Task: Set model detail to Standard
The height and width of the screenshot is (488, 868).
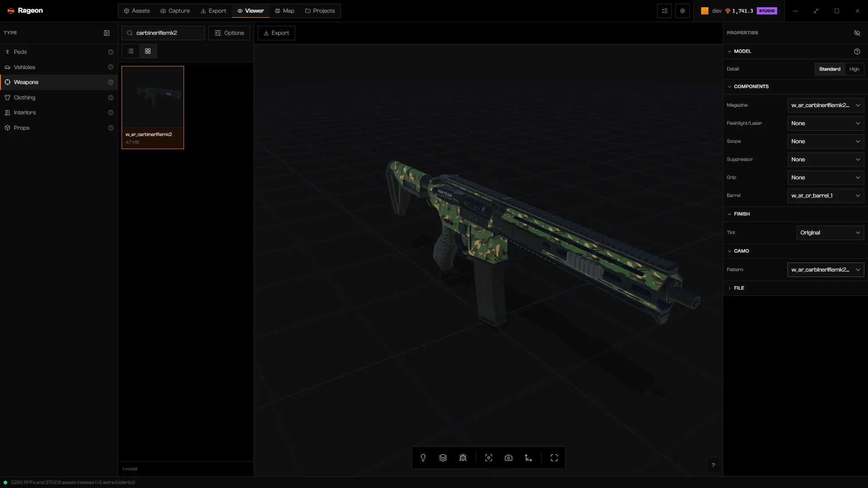Action: (x=830, y=69)
